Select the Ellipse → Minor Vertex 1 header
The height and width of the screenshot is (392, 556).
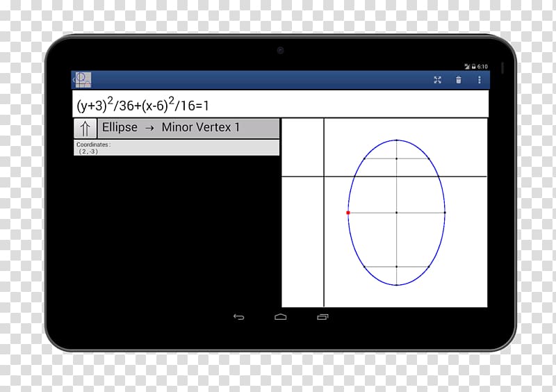point(188,128)
